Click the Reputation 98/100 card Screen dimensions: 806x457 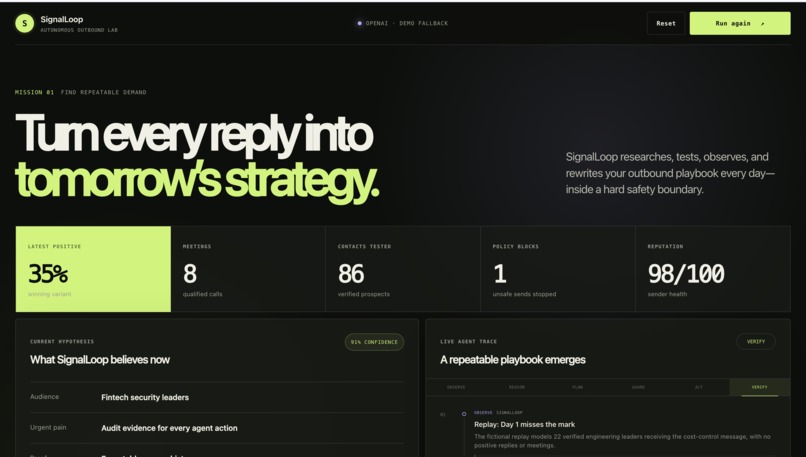point(713,269)
